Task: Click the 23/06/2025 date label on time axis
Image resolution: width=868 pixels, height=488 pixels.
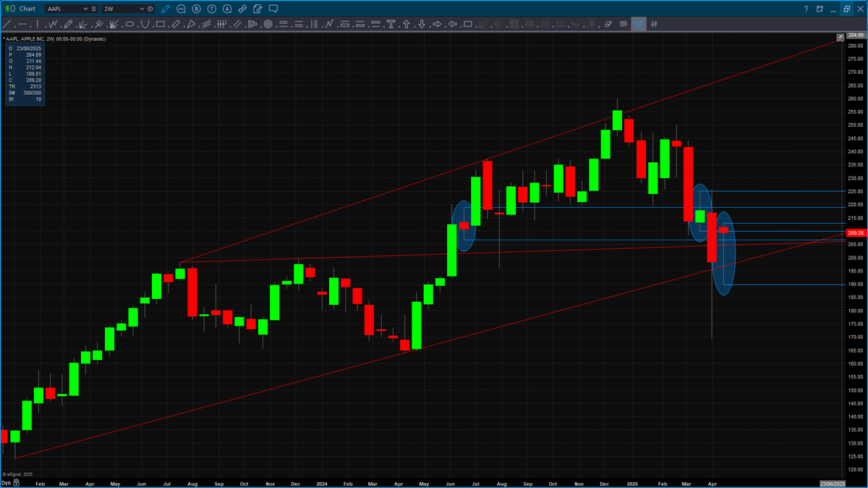Action: click(x=831, y=483)
